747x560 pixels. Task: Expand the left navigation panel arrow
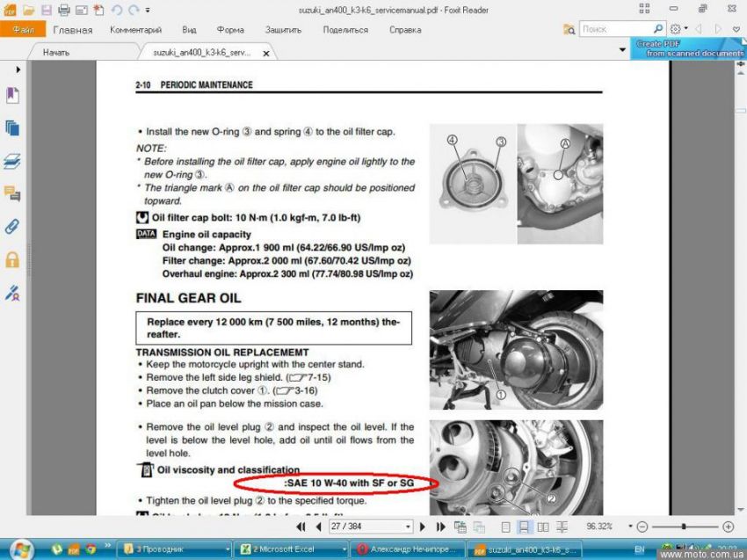18,69
